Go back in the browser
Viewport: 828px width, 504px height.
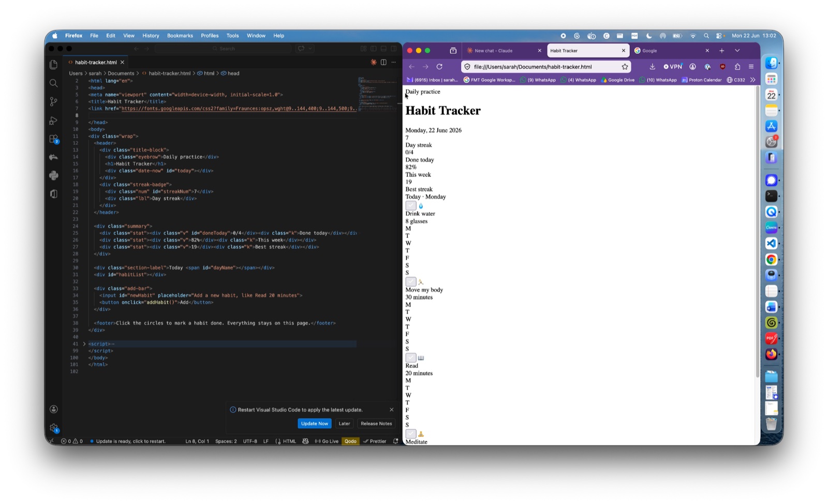[x=411, y=66]
